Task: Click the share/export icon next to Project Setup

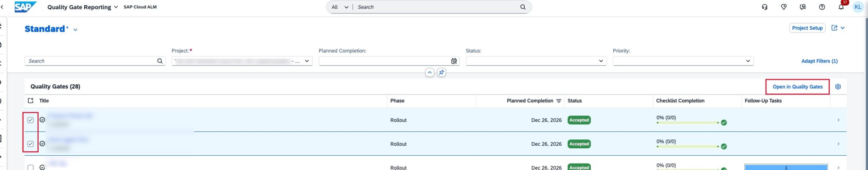Action: [x=834, y=28]
